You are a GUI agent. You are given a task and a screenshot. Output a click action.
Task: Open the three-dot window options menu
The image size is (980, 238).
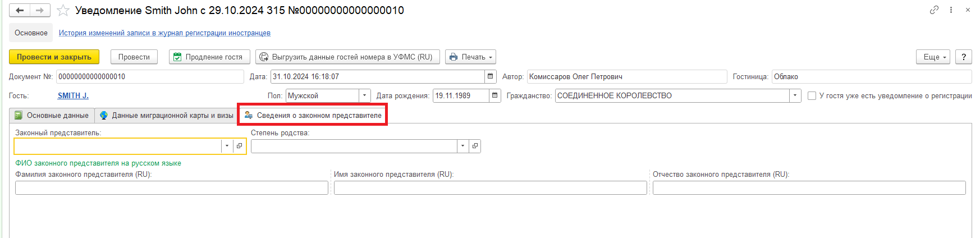click(x=951, y=10)
